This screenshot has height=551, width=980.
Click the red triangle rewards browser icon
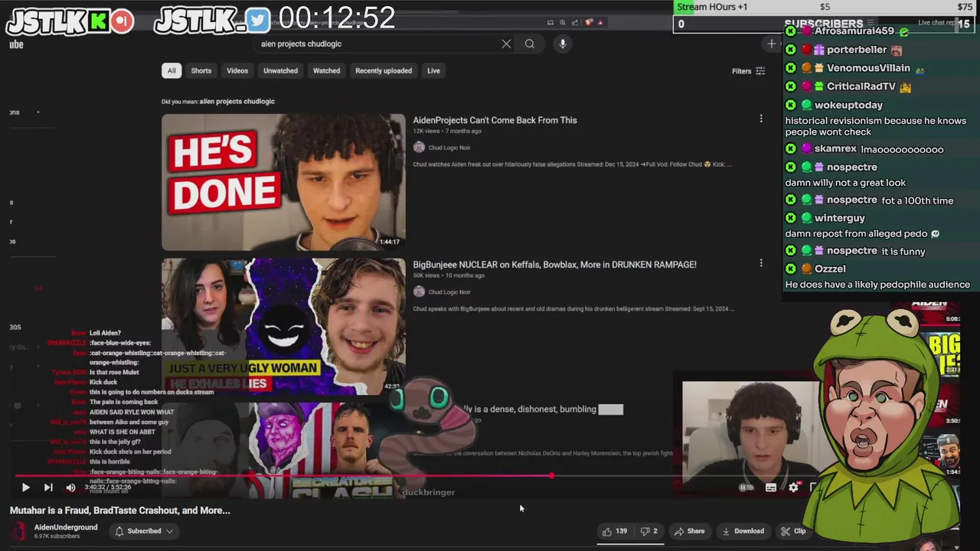(x=600, y=23)
